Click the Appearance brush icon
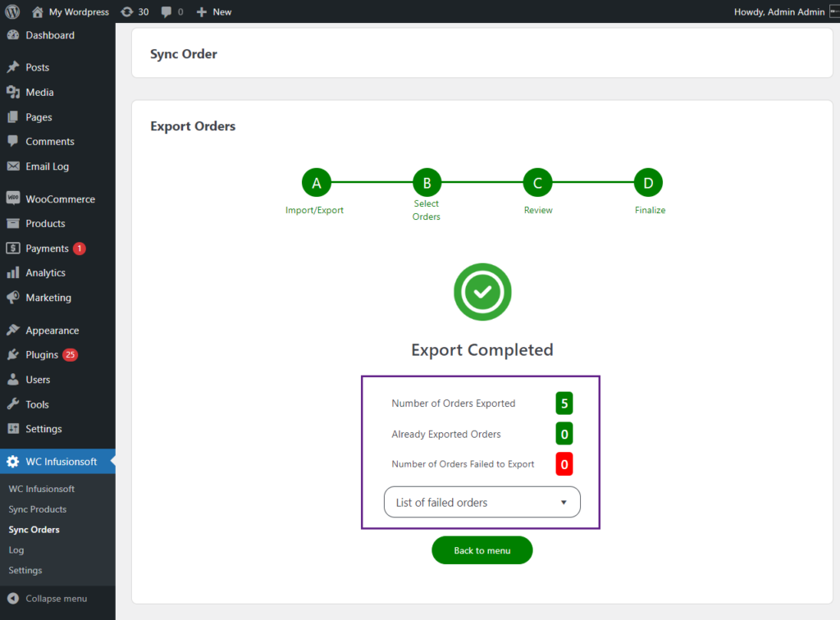 (13, 330)
